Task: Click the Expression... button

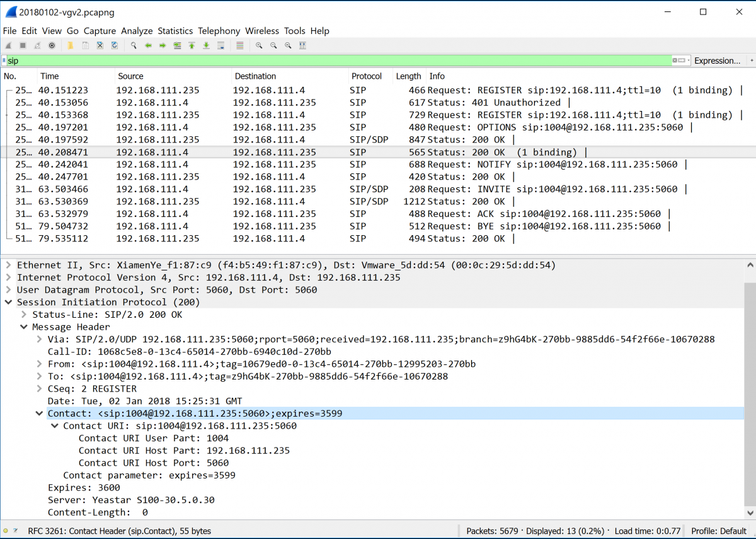Action: pos(717,61)
